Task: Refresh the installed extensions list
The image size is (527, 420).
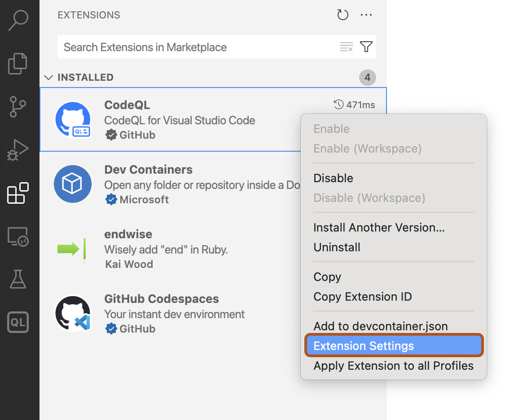Action: click(x=343, y=15)
